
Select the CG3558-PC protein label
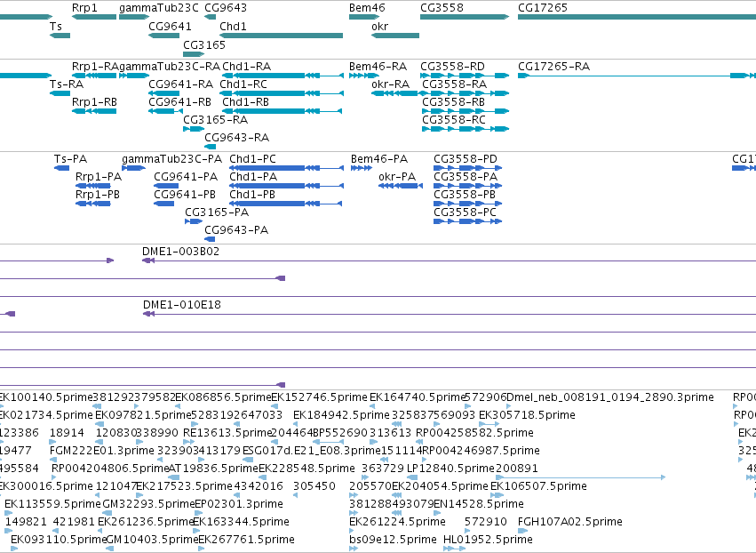coord(465,212)
